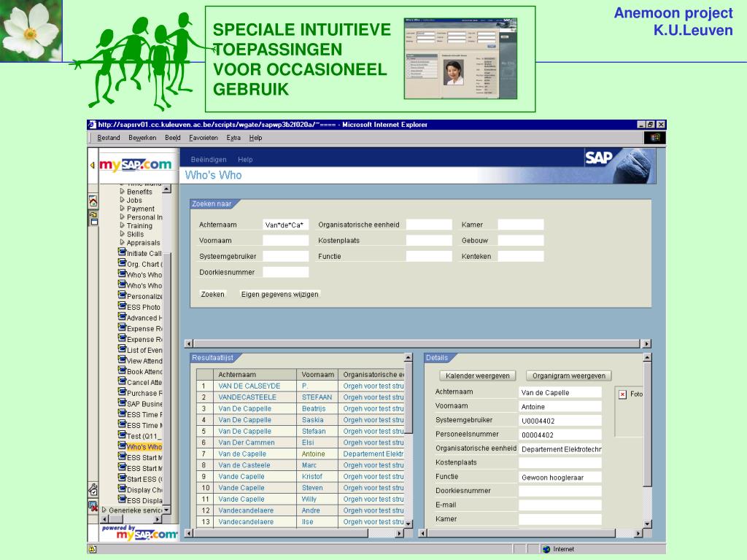Open the Start ESS service icon
This screenshot has height=560, width=747.
[x=122, y=478]
